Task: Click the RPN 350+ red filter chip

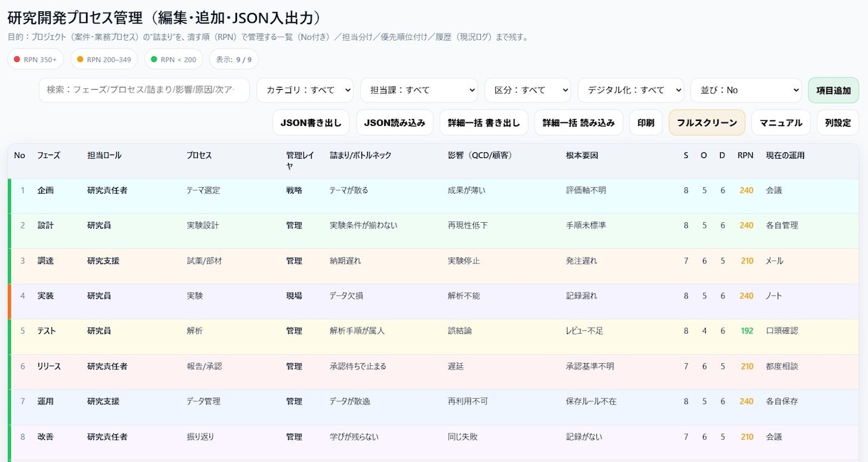Action: tap(36, 59)
